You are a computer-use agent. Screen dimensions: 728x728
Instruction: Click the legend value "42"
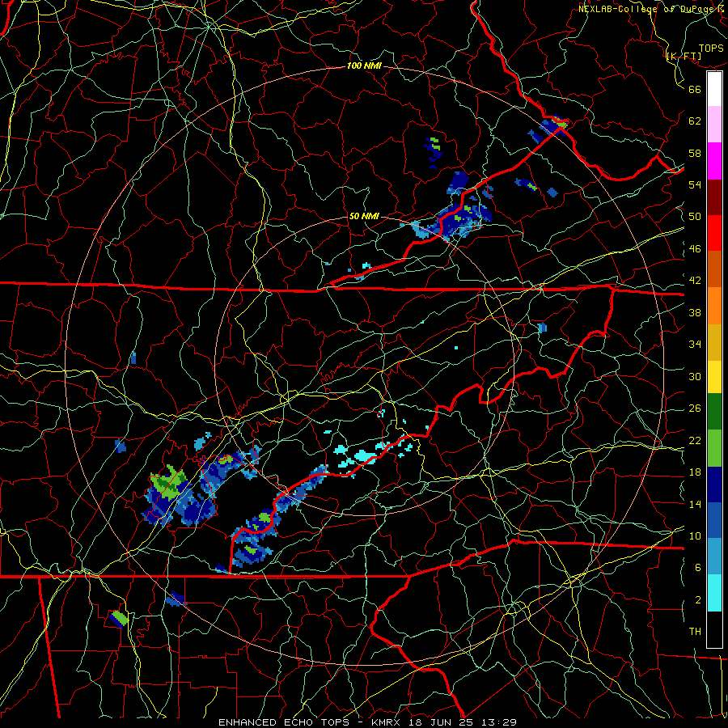695,281
